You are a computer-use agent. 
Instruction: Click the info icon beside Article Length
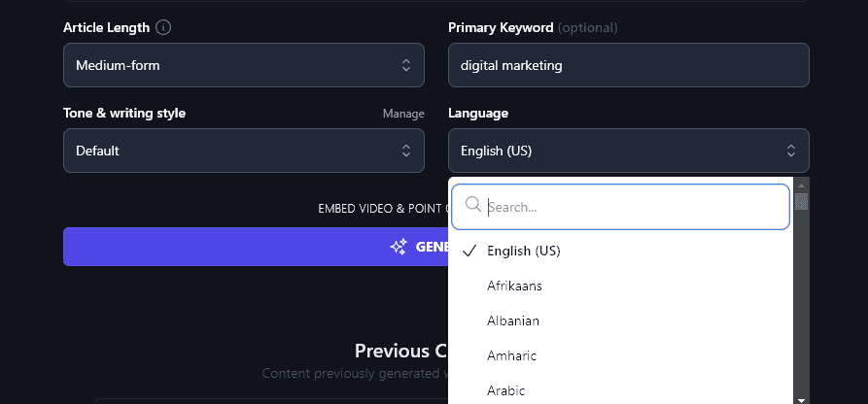pyautogui.click(x=163, y=28)
